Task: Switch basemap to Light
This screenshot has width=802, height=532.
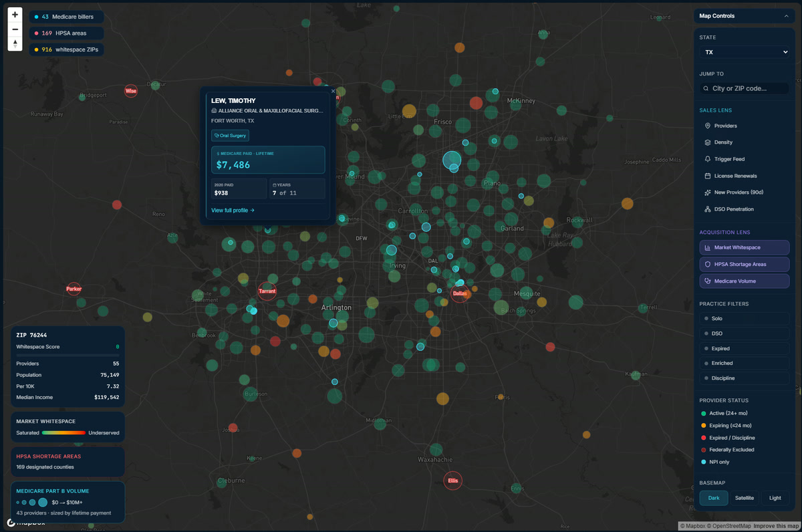Action: (x=775, y=498)
